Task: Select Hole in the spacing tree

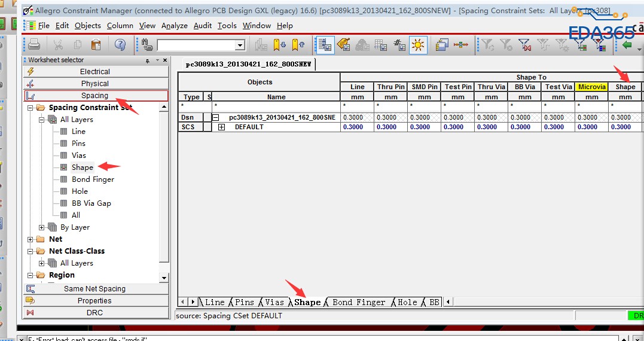Action: pyautogui.click(x=80, y=191)
